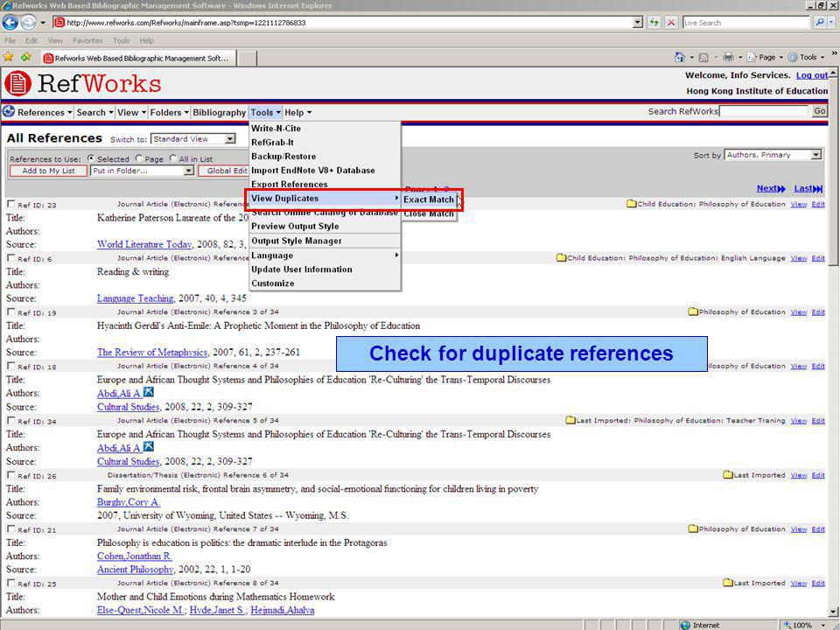The width and height of the screenshot is (840, 630).
Task: Tick the checkbox for Ref ID 18
Action: coord(10,366)
